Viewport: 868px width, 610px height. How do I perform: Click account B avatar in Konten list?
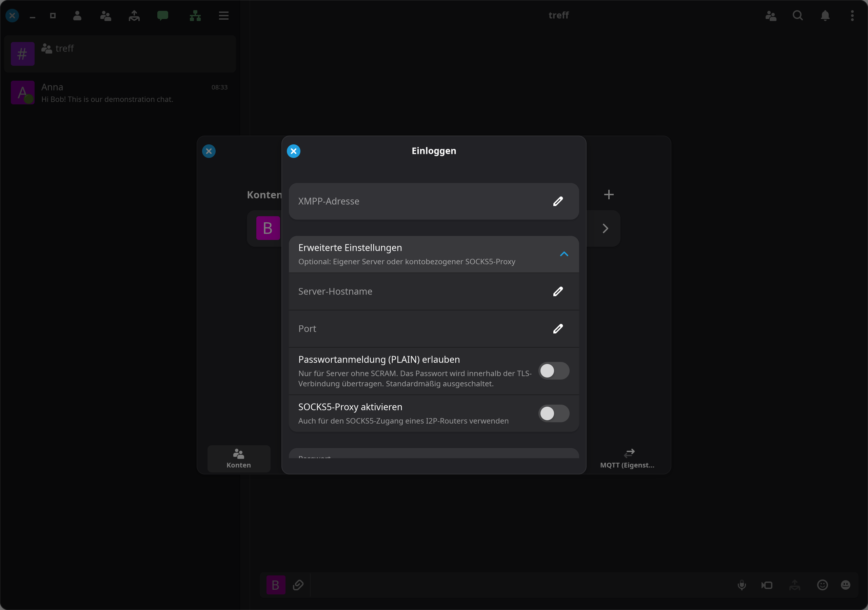(268, 228)
